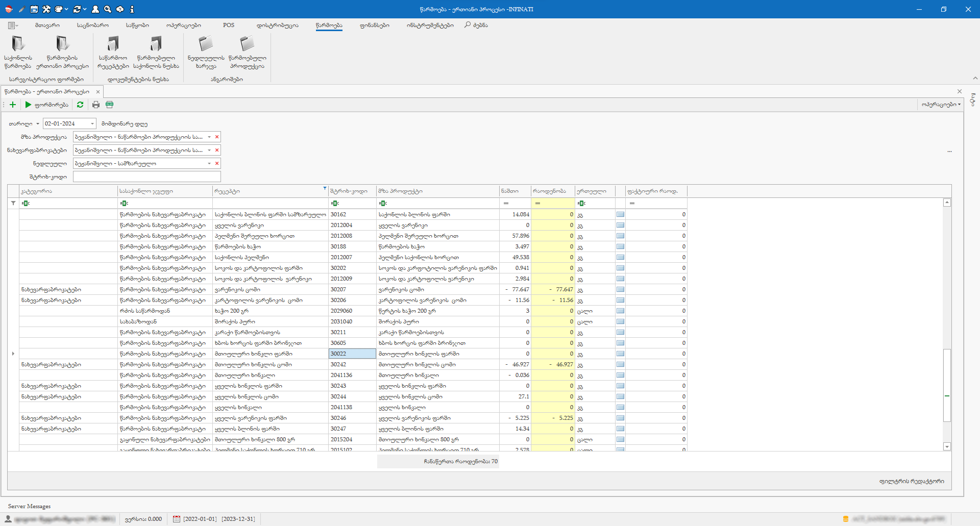Viewport: 980px width, 526px height.
Task: Click the info icon in title bar
Action: pos(132,9)
